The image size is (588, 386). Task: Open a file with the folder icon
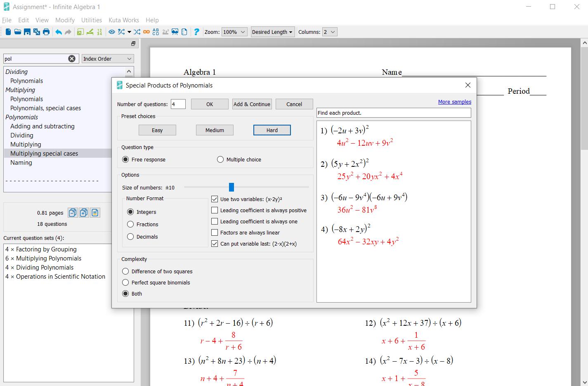pyautogui.click(x=18, y=32)
